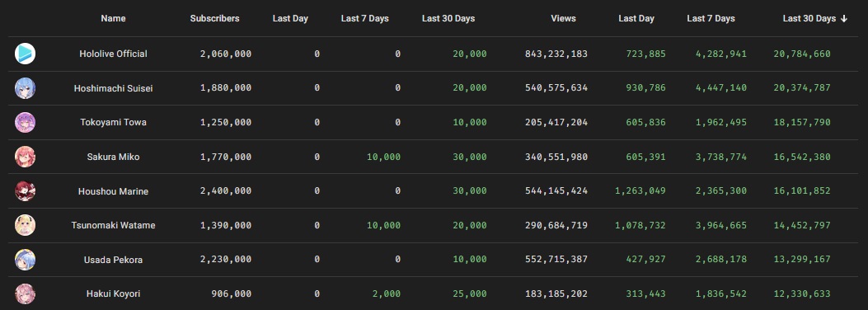Open the Usada Pekora channel name
Viewport: 868px width, 310px height.
[x=113, y=260]
